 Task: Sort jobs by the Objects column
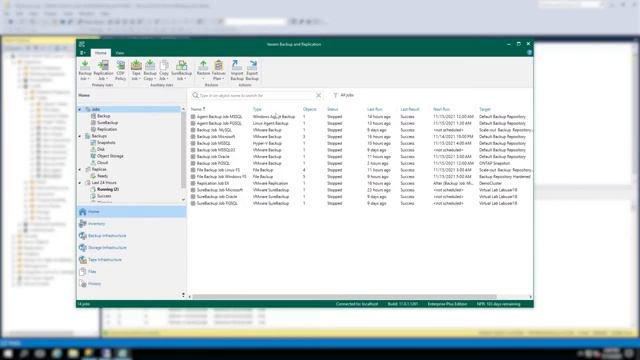309,109
